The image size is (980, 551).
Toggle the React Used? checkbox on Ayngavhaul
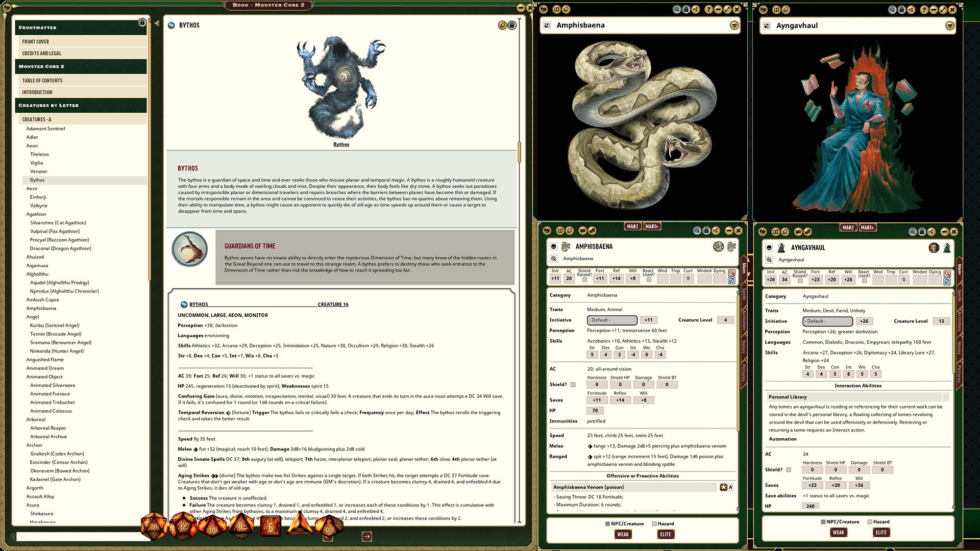coord(864,281)
